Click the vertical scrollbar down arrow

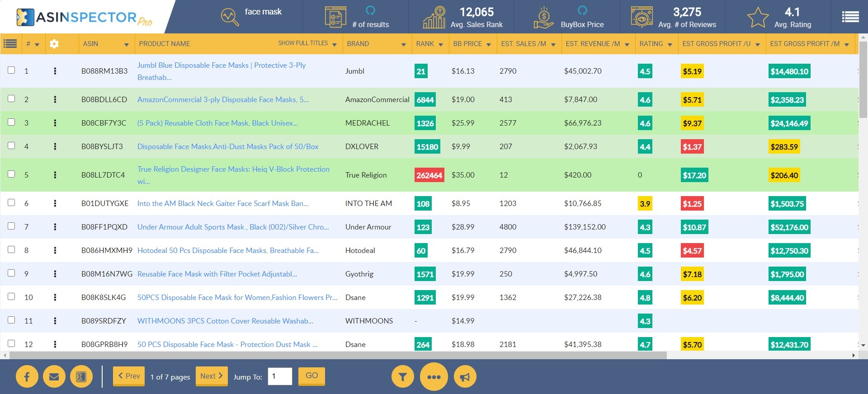pos(863,345)
